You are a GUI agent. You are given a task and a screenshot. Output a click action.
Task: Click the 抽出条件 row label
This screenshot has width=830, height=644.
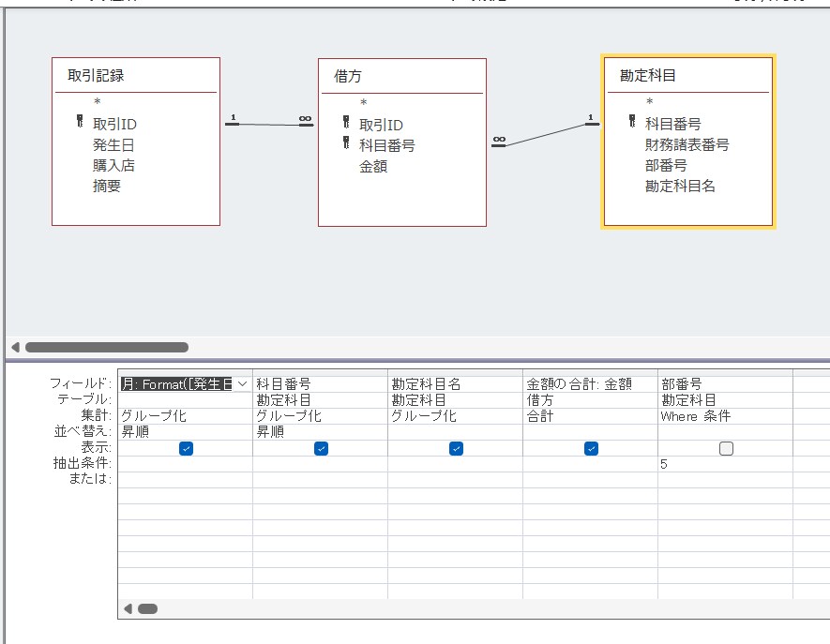pyautogui.click(x=82, y=463)
